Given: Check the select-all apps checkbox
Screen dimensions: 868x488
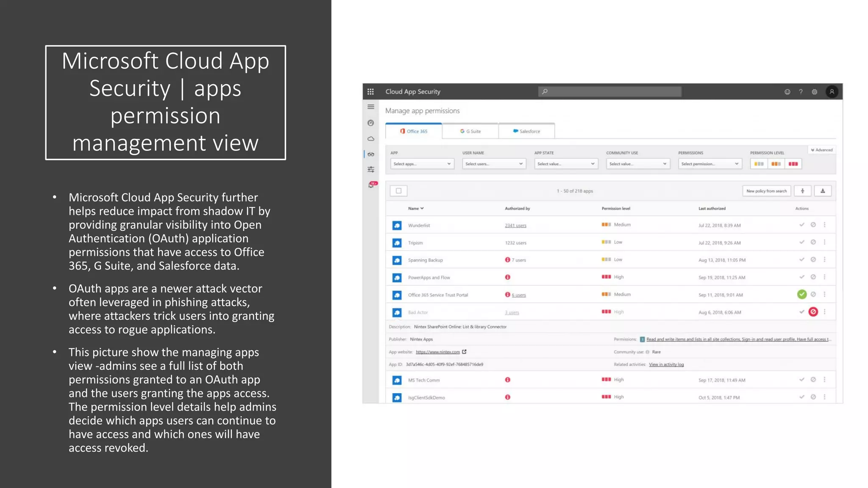Looking at the screenshot, I should click(398, 191).
